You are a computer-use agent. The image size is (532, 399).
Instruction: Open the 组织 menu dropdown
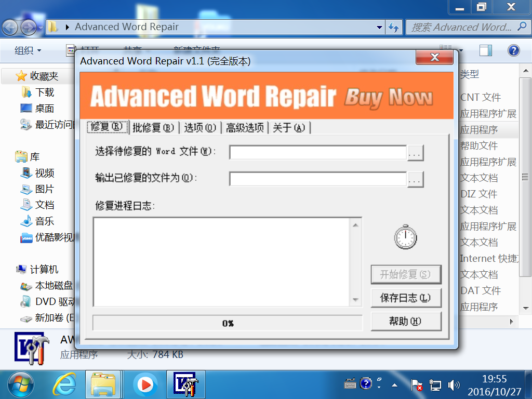click(x=28, y=50)
